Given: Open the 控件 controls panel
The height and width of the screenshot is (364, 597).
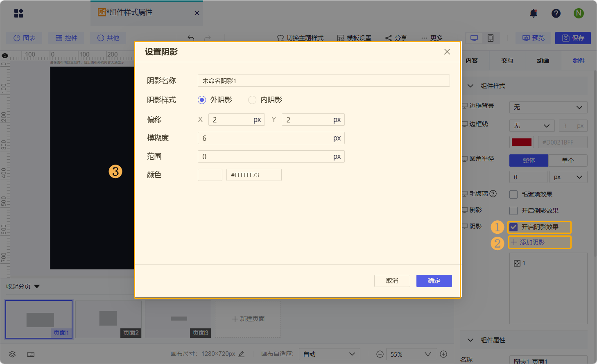Looking at the screenshot, I should coord(66,38).
